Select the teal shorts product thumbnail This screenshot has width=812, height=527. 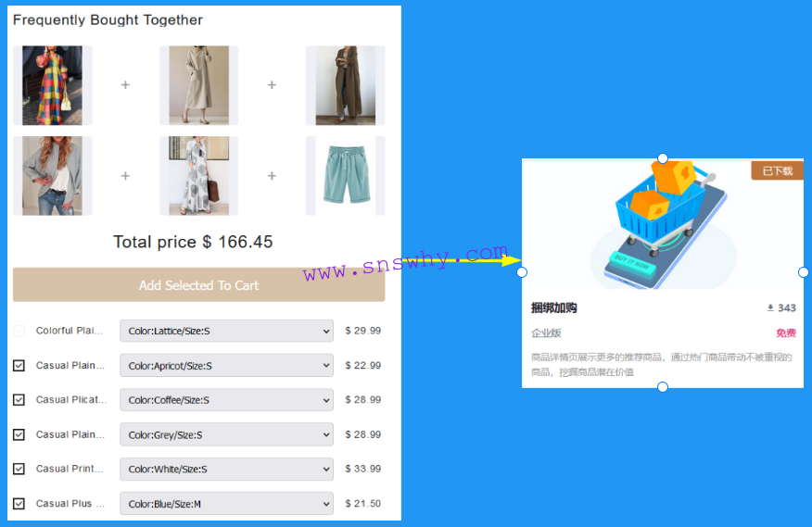(346, 176)
